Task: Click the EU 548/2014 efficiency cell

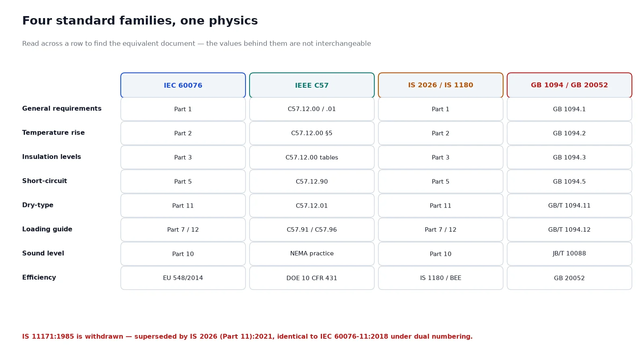Action: 183,278
